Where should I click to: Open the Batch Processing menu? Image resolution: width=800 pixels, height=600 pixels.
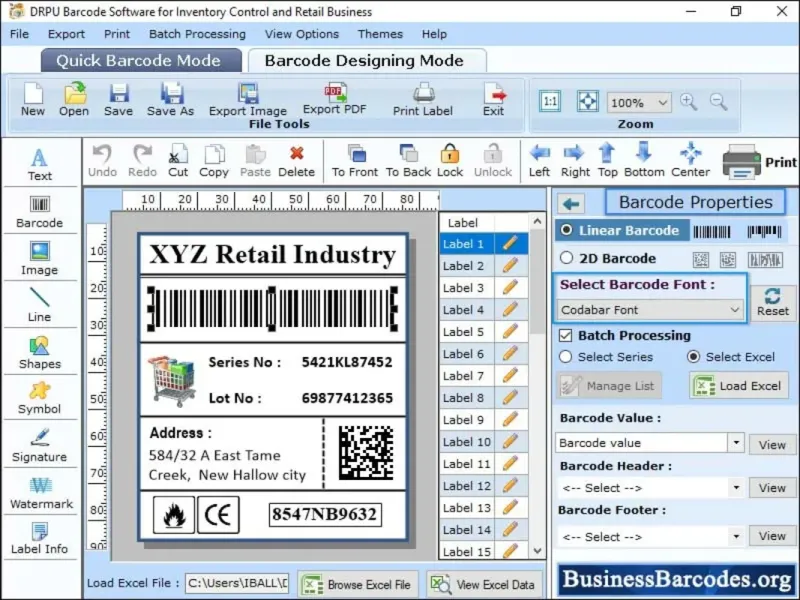(197, 34)
